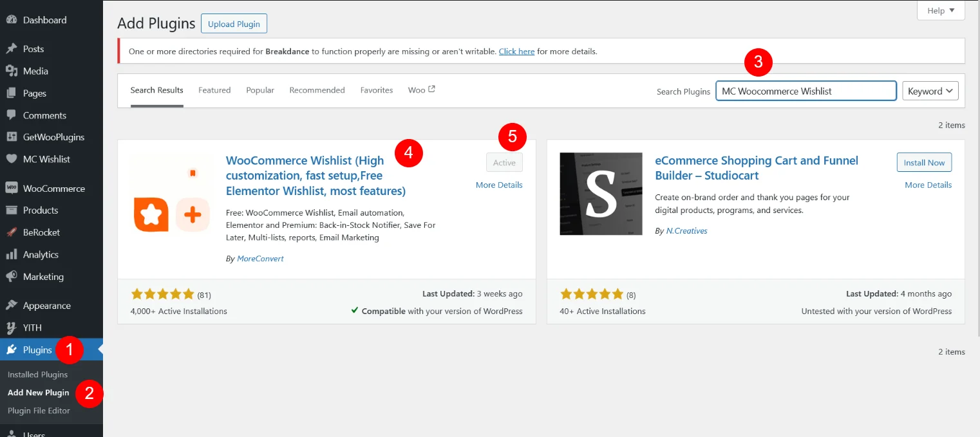Focus the Search Plugins input field
The width and height of the screenshot is (980, 437).
[806, 91]
